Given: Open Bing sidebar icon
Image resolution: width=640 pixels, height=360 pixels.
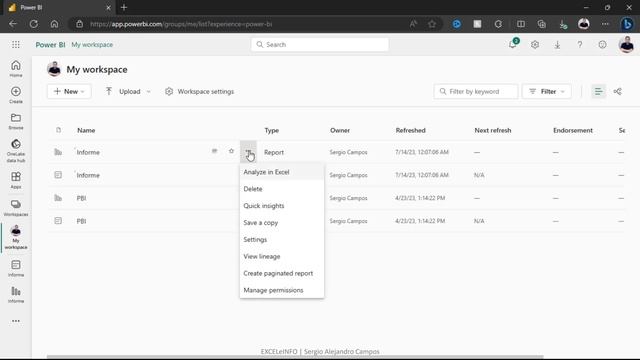Looking at the screenshot, I should tap(627, 24).
